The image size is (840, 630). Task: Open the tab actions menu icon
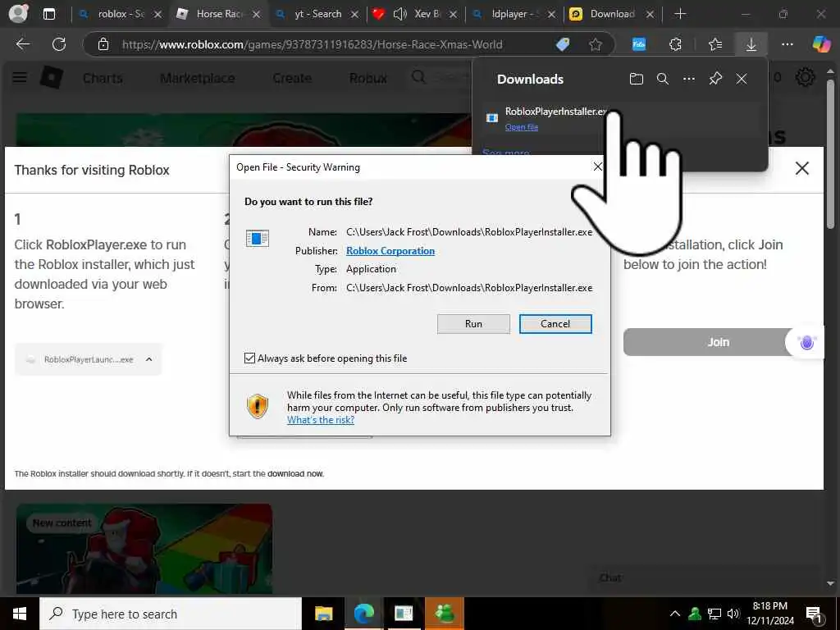[49, 14]
